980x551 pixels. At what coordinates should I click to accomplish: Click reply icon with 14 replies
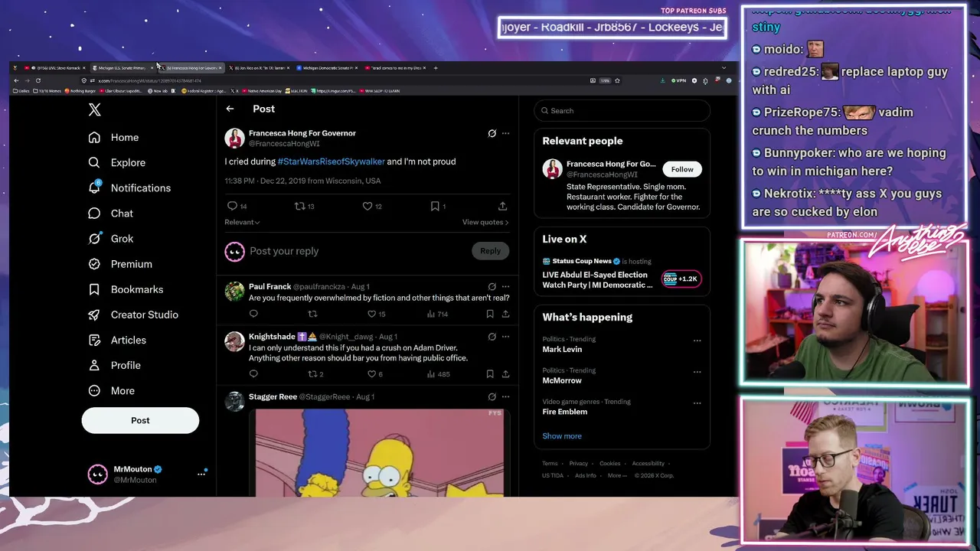(x=233, y=206)
